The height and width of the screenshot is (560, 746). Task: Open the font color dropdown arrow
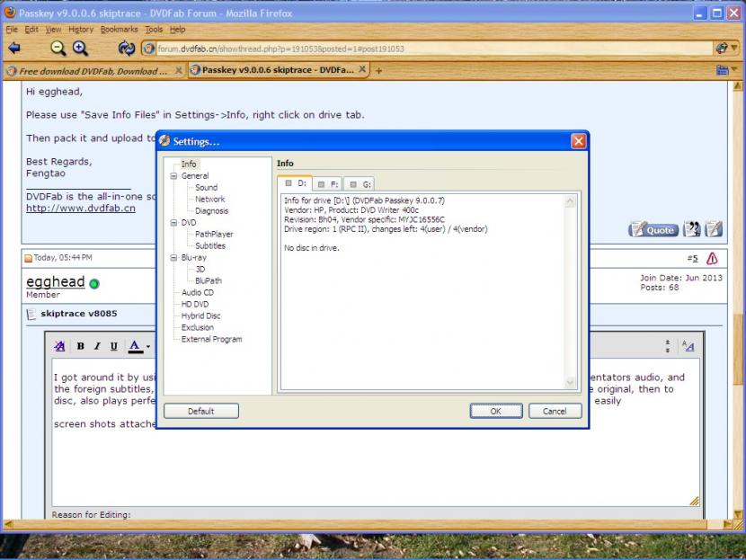[147, 347]
